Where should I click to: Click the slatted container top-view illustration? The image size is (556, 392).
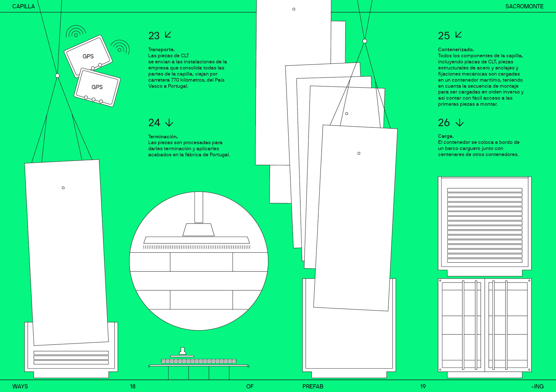pyautogui.click(x=485, y=225)
